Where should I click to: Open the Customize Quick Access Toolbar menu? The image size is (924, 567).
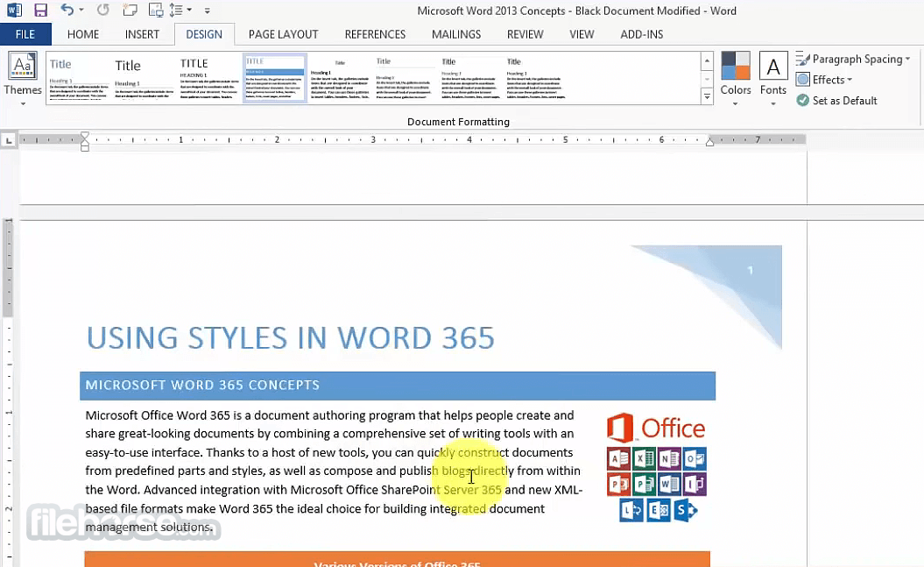(x=207, y=11)
